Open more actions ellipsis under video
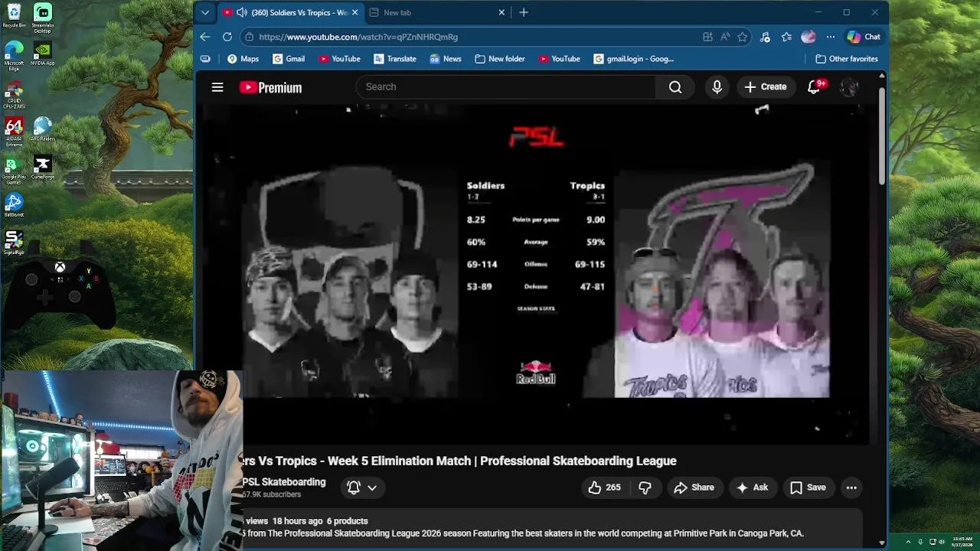 pyautogui.click(x=851, y=487)
